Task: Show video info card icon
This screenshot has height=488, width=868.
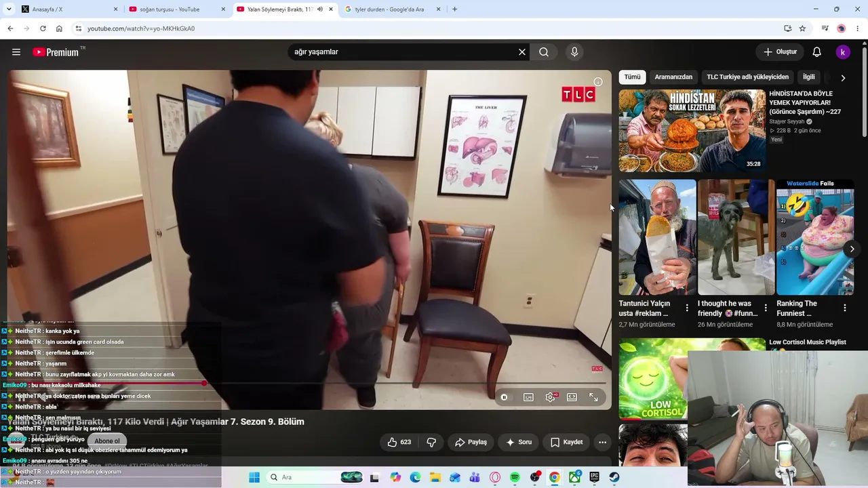Action: click(597, 82)
